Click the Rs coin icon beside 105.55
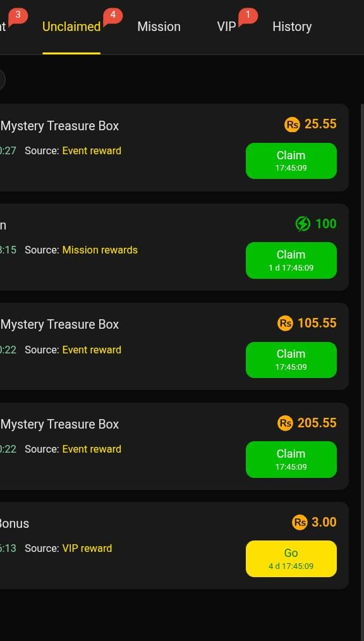364x641 pixels. pos(285,324)
